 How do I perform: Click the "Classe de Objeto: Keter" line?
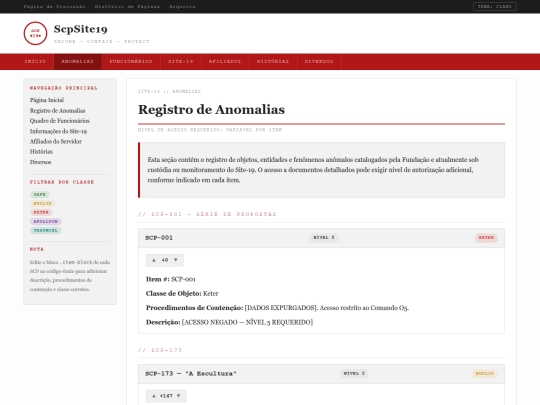point(182,294)
